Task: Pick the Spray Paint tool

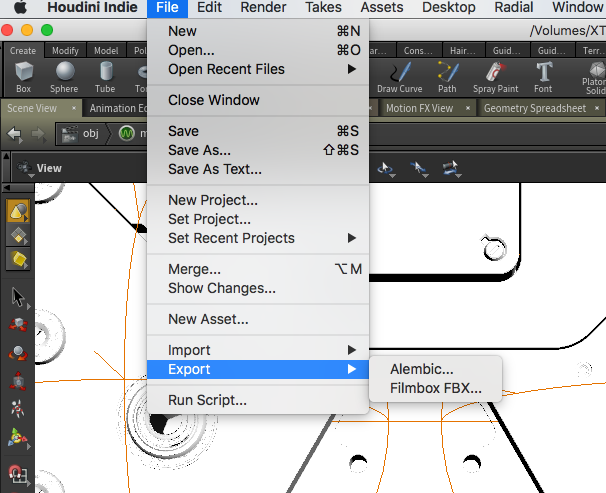Action: pos(495,77)
